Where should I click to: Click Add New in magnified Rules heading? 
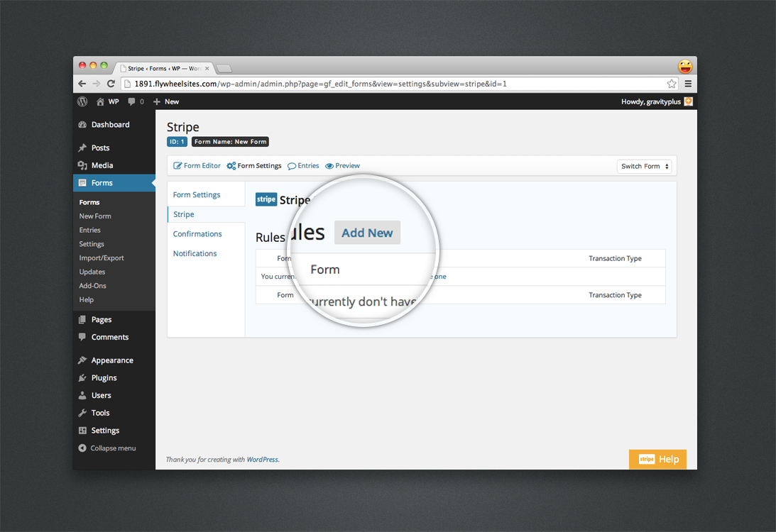(367, 233)
